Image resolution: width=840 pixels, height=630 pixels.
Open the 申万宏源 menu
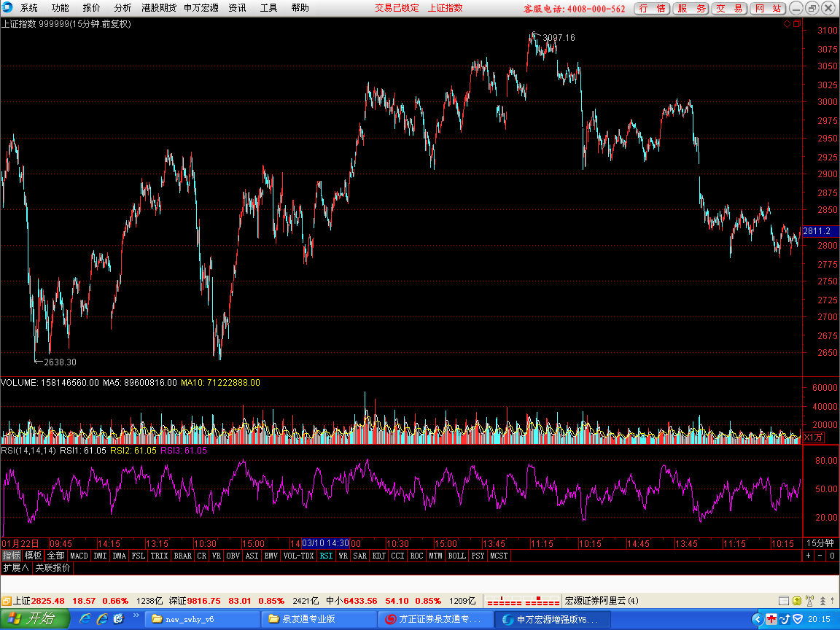click(x=201, y=8)
